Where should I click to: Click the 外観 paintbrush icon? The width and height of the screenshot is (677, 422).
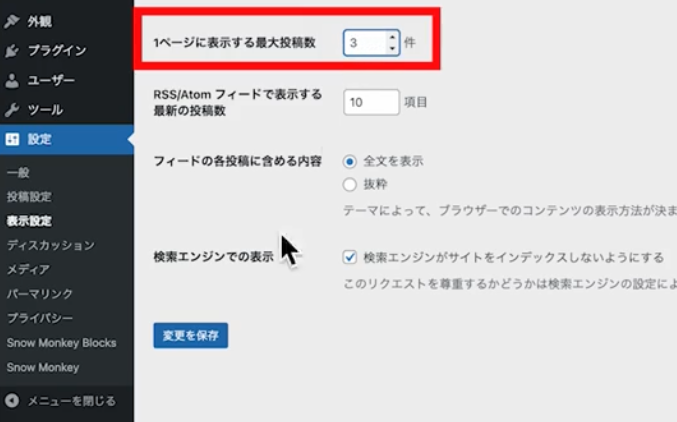coord(11,21)
